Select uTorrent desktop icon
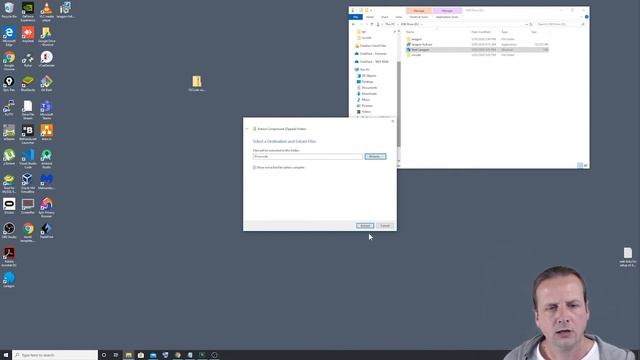 (9, 157)
